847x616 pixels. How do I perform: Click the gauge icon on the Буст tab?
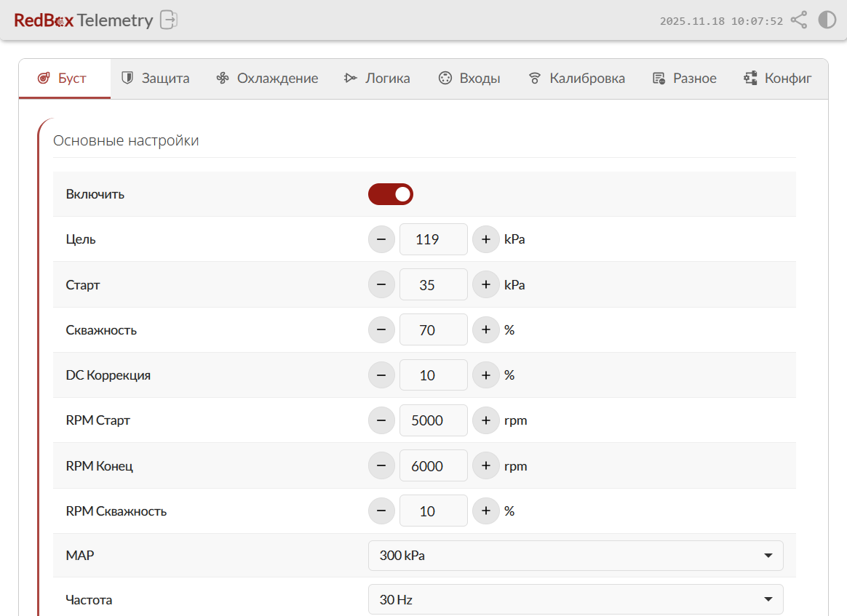pos(45,78)
